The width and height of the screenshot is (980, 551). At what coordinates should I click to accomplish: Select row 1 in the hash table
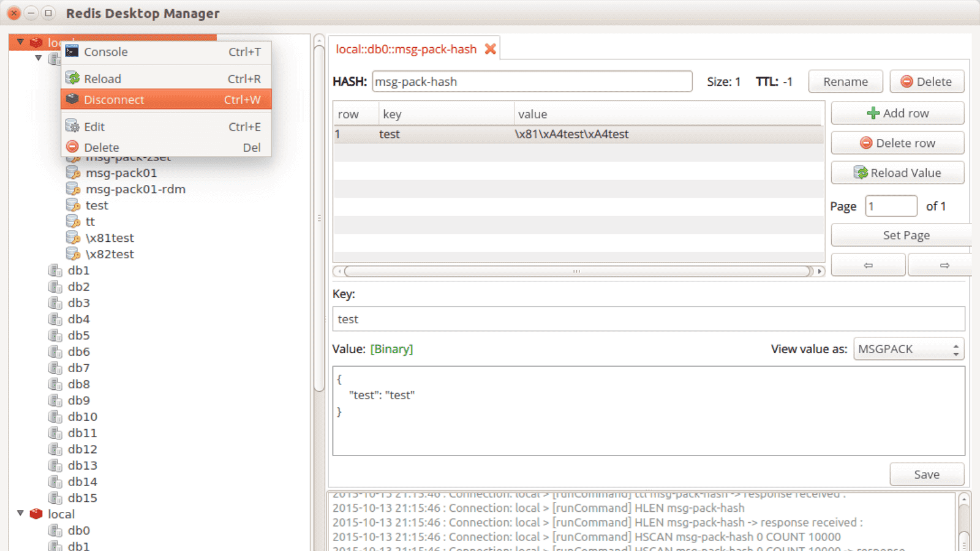coord(578,134)
